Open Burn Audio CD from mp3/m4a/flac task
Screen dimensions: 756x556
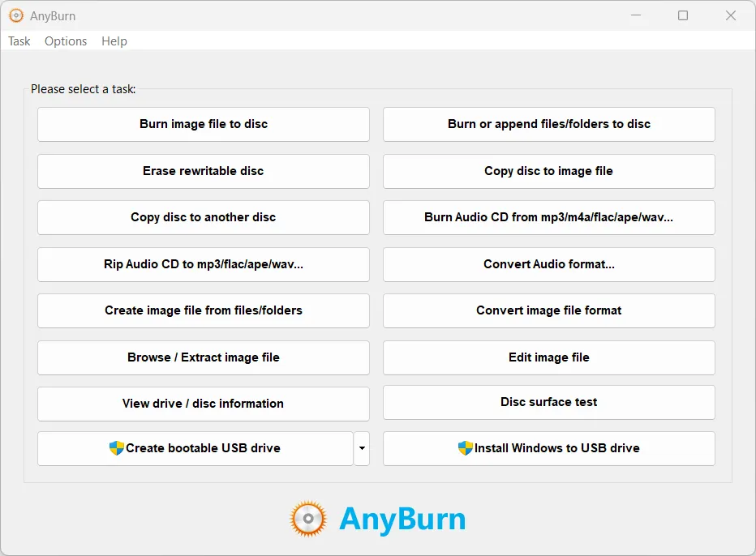click(548, 217)
